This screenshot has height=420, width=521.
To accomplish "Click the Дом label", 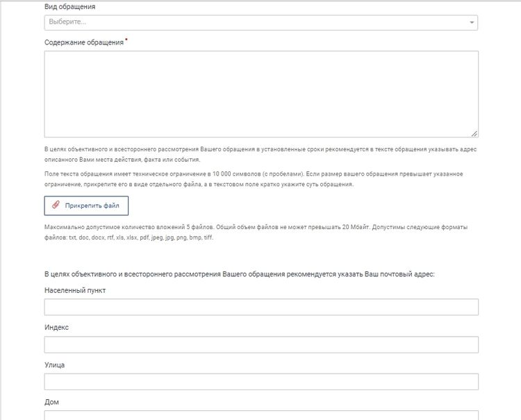I will 51,401.
